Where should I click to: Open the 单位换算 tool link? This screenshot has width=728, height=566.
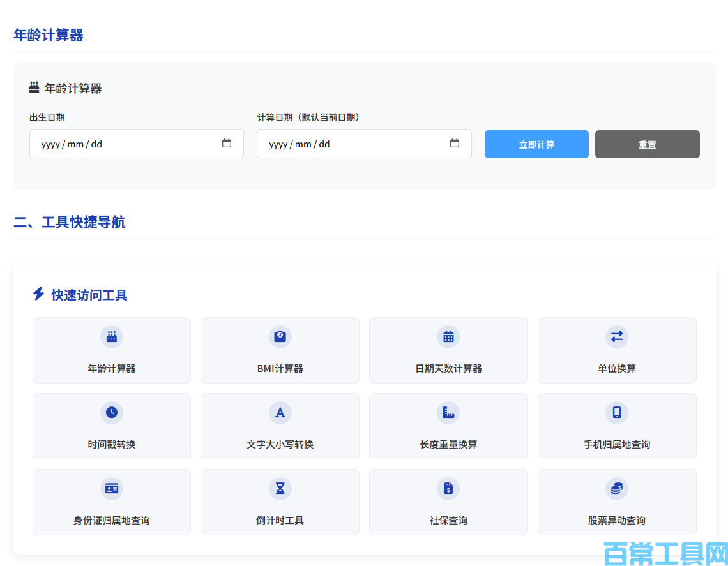pyautogui.click(x=617, y=350)
